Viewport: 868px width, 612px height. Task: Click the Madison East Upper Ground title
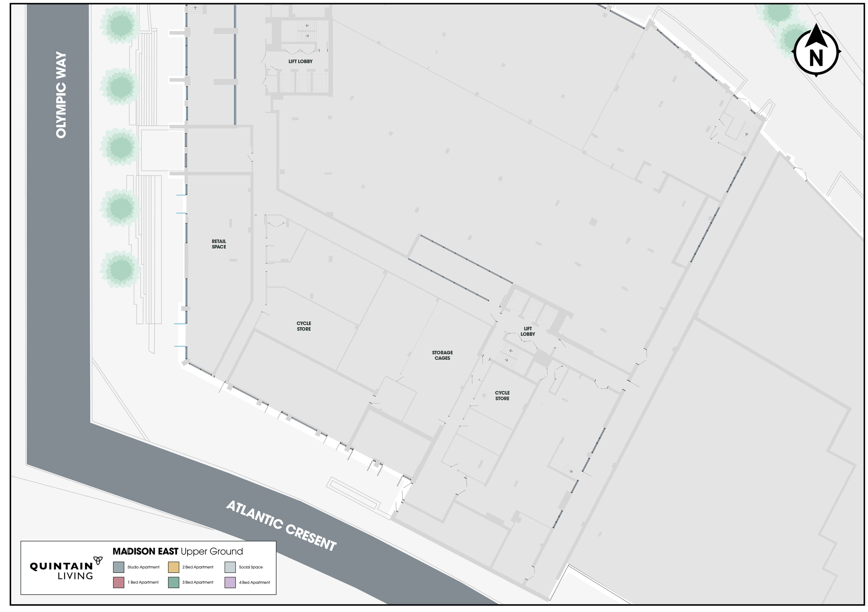(178, 551)
